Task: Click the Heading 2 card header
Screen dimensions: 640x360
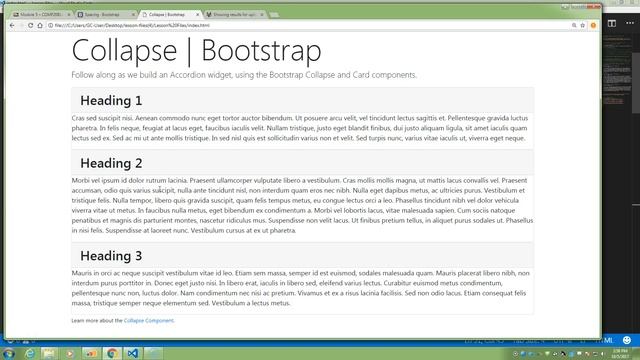Action: coord(302,162)
